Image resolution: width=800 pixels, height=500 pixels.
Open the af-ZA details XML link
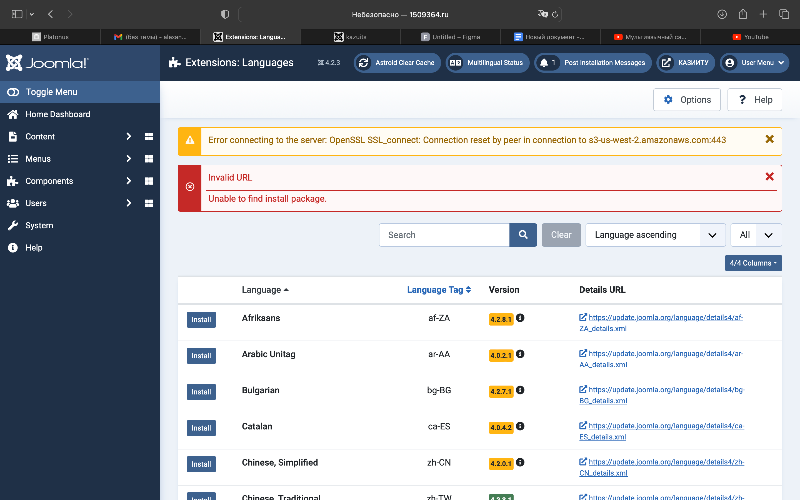coord(661,323)
